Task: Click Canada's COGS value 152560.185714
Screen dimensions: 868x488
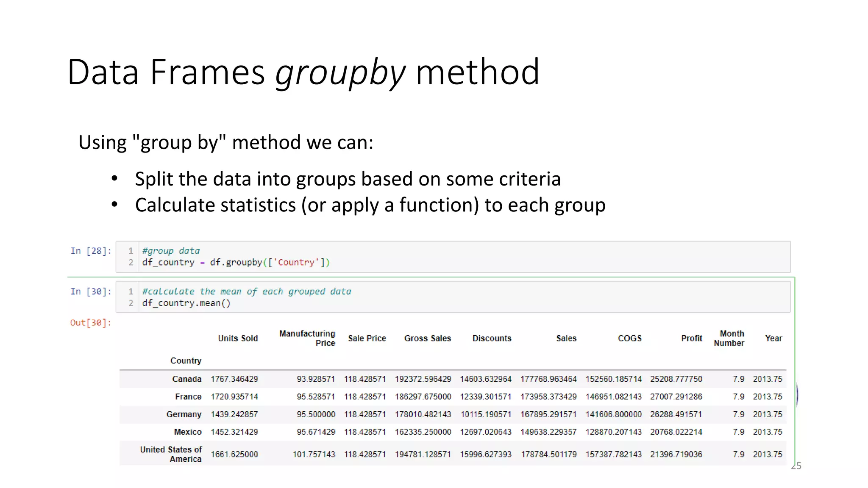Action: [614, 379]
